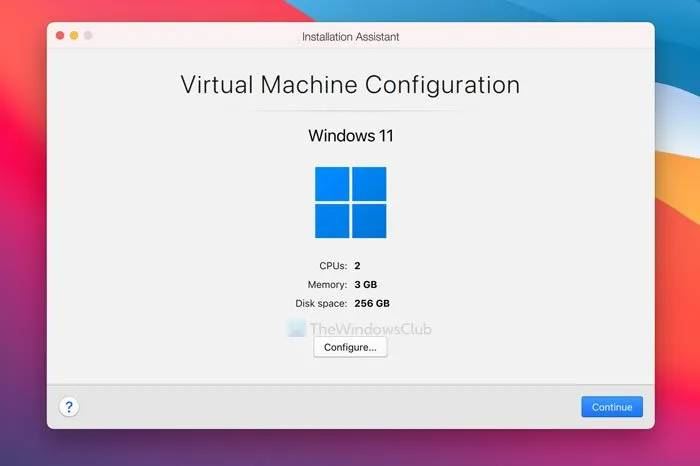The width and height of the screenshot is (700, 466).
Task: Click the TheWindowsClub watermark text
Action: (370, 328)
